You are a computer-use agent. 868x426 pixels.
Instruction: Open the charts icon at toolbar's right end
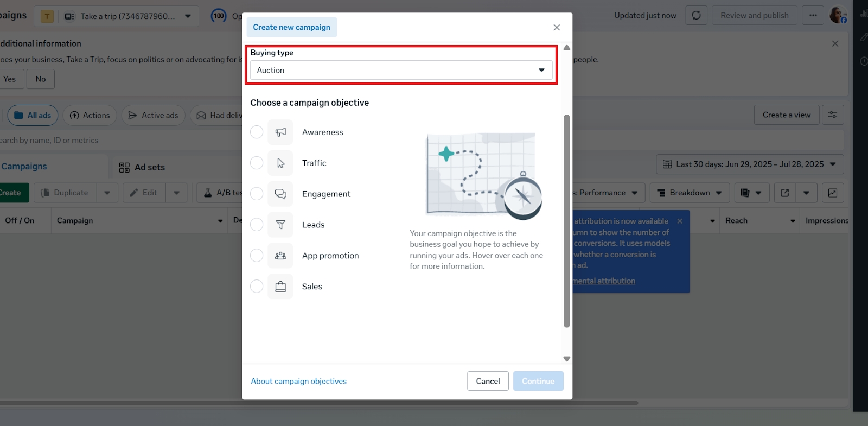pyautogui.click(x=833, y=193)
